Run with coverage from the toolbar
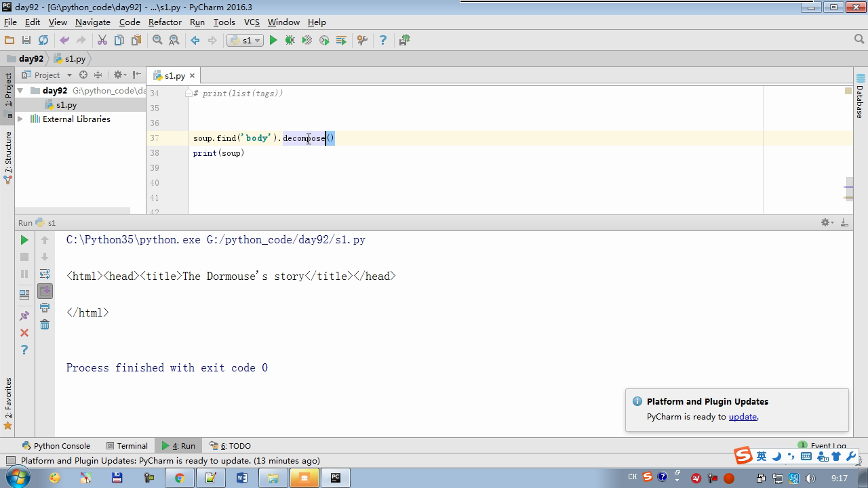Viewport: 868px width, 488px height. coord(307,41)
